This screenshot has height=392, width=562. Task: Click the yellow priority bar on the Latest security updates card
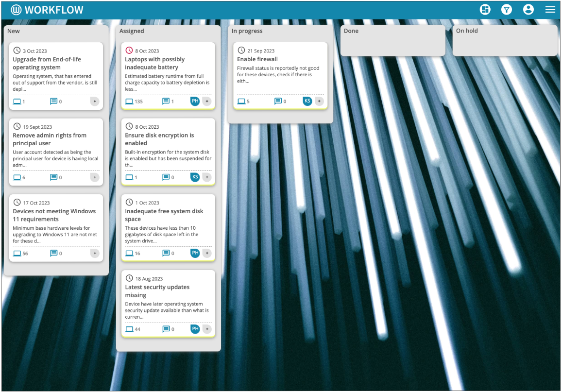(168, 337)
